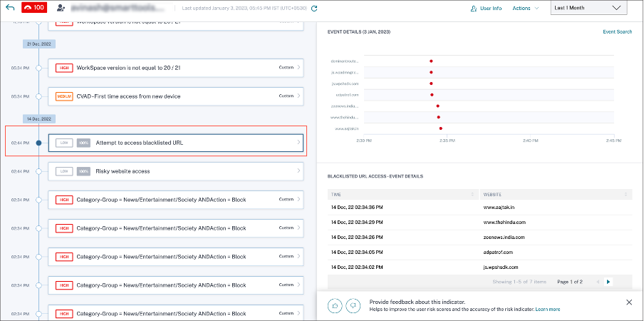Select Attempt to access blacklisted URL entry

click(176, 143)
